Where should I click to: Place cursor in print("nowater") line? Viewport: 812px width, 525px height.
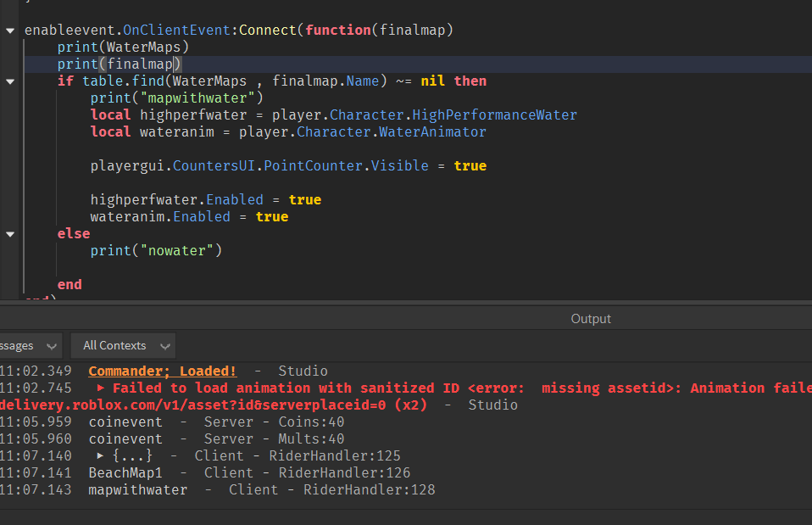[x=156, y=251]
